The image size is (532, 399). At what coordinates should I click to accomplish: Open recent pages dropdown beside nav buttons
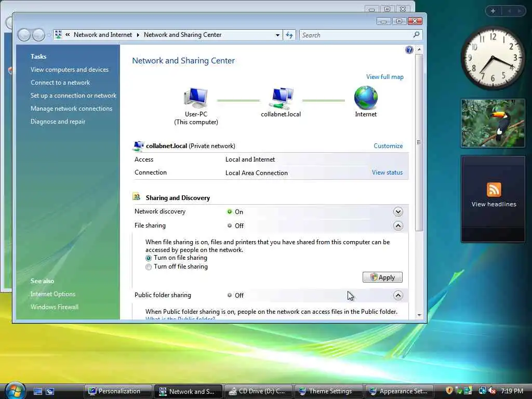point(49,35)
